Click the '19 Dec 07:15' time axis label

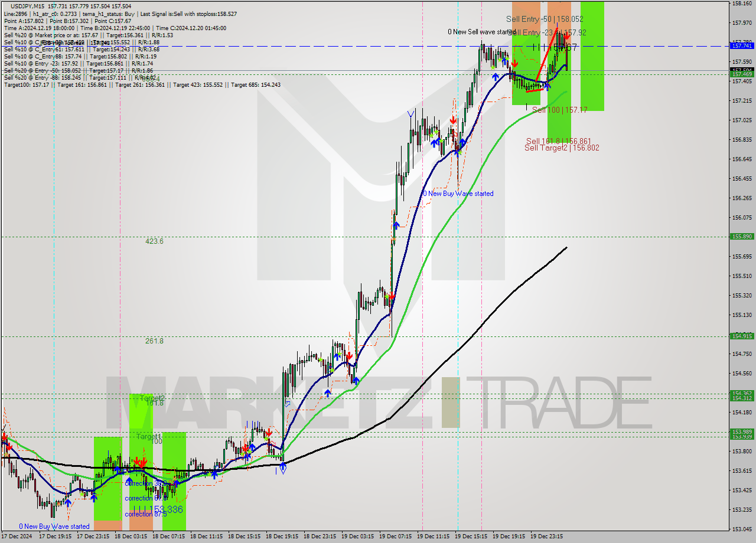[x=396, y=537]
